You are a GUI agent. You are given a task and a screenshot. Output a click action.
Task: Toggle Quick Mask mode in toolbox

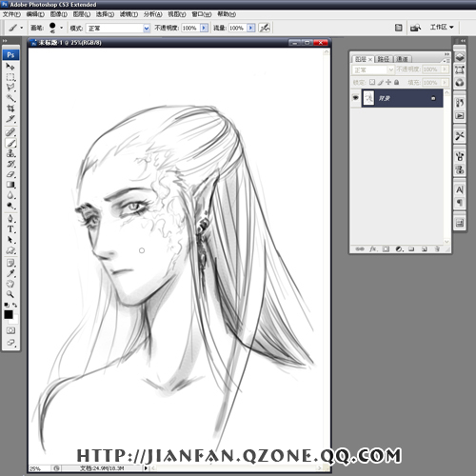point(10,330)
